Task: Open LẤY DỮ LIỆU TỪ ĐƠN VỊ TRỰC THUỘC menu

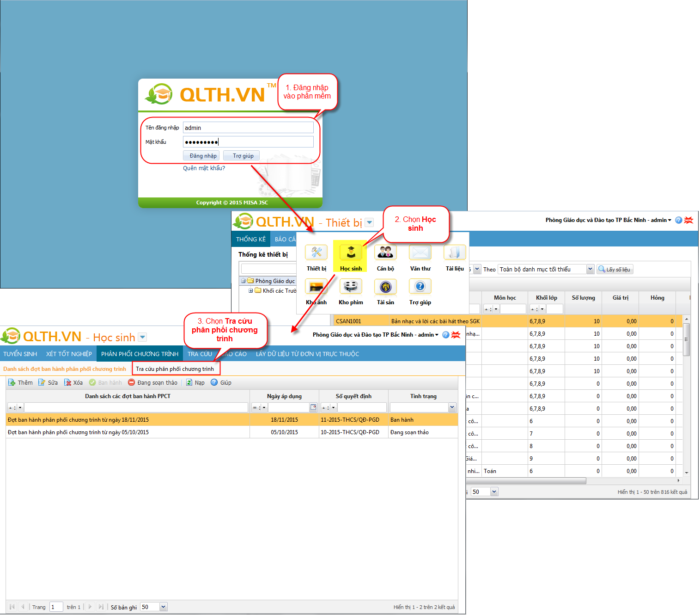Action: 307,354
